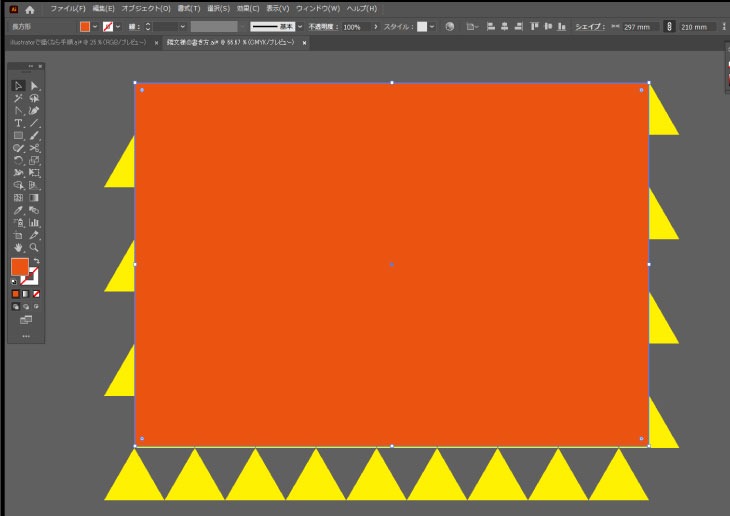Select the Zoom magnifier tool
Screen dimensions: 730x516
(x=34, y=247)
